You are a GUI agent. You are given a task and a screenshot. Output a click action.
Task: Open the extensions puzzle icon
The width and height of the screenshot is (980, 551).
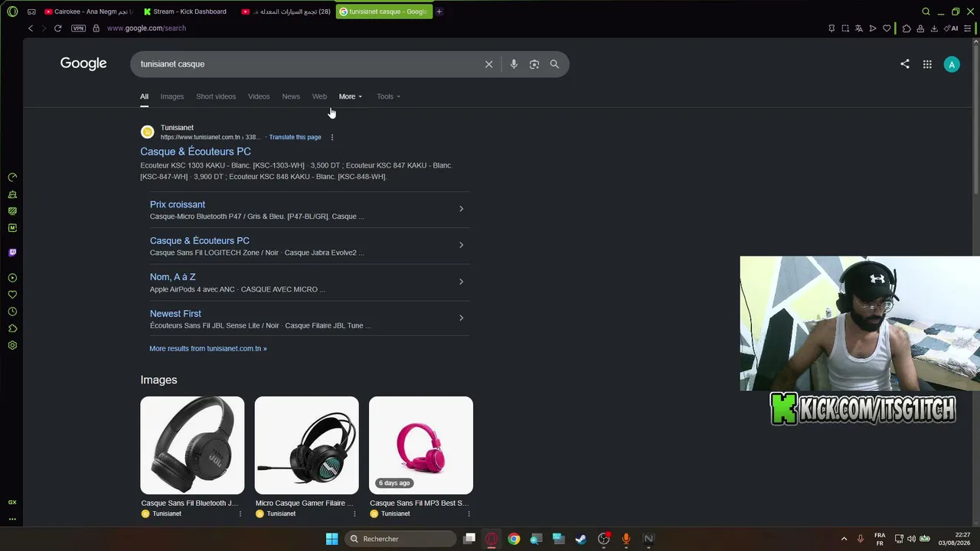click(x=906, y=28)
